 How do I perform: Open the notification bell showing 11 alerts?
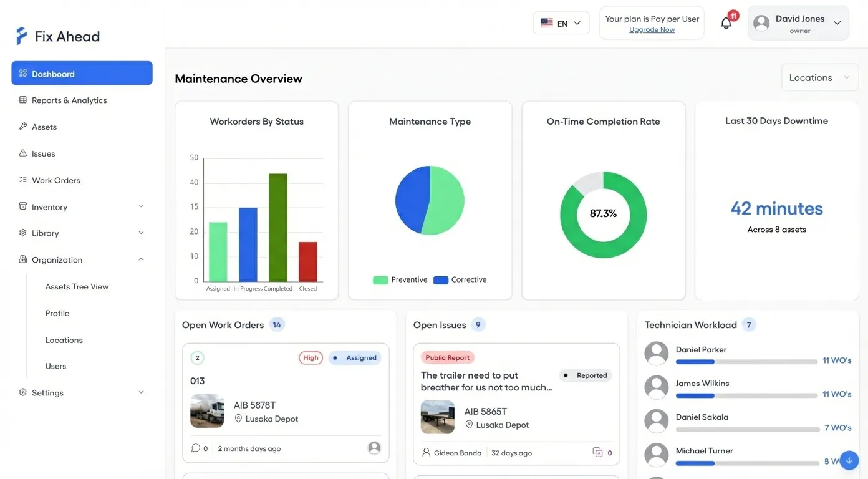[725, 22]
